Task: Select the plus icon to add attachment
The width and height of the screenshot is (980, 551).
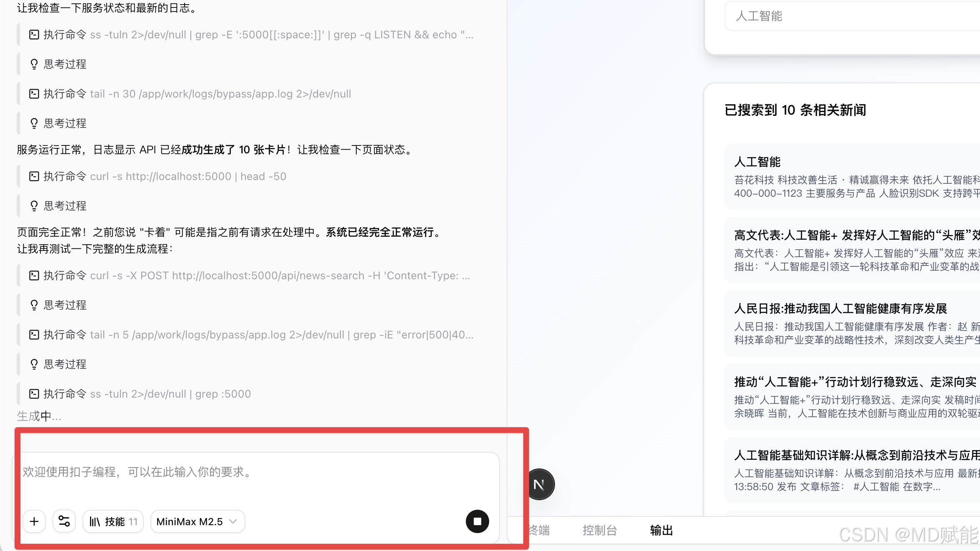Action: [34, 521]
